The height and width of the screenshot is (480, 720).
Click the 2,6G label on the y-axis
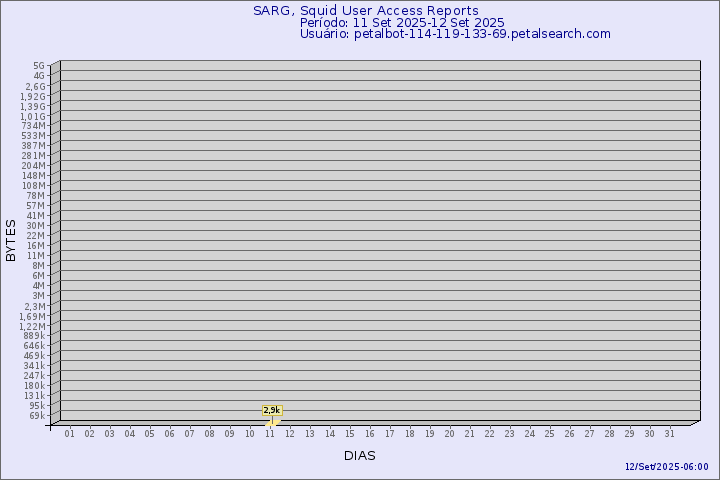[34, 86]
